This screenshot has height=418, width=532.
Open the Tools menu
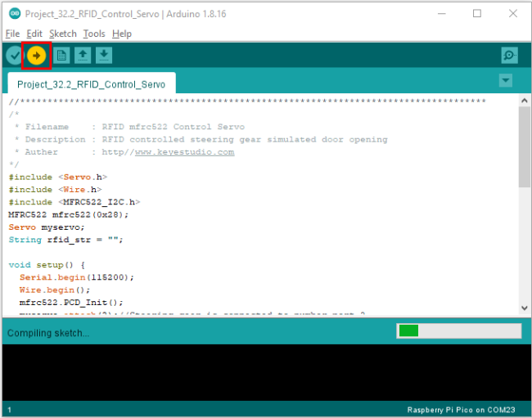point(94,34)
